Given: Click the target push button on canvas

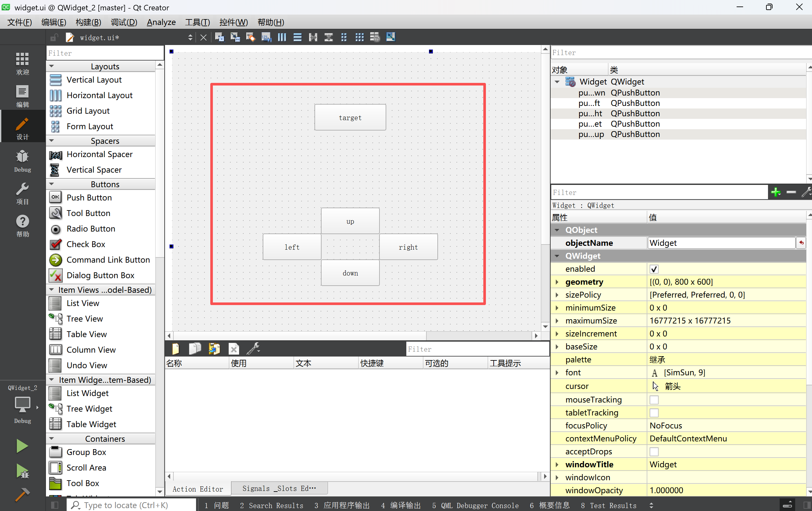Looking at the screenshot, I should point(350,117).
